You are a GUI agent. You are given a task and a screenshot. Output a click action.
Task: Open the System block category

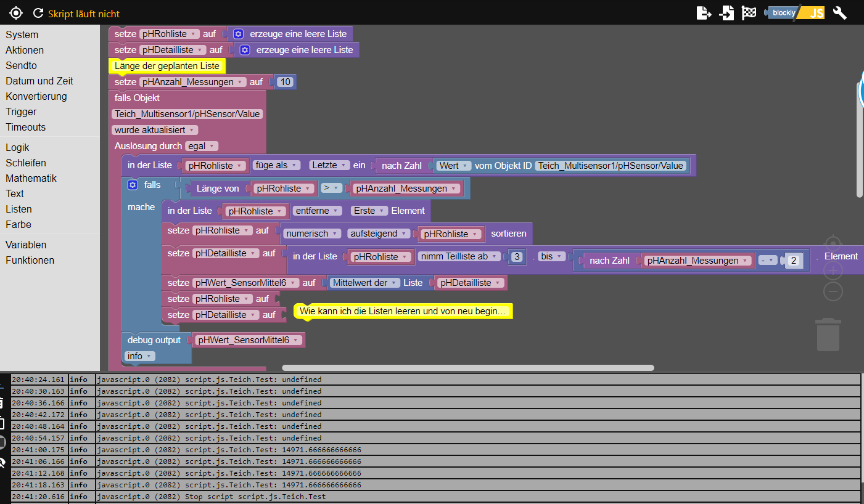tap(22, 35)
